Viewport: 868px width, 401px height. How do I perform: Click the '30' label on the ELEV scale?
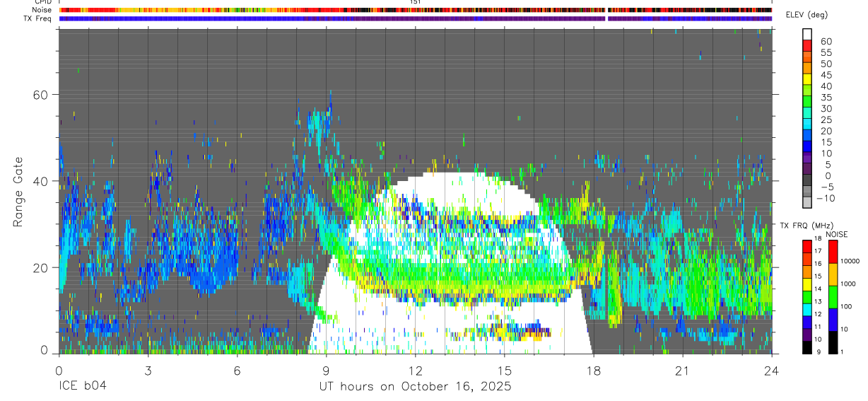pyautogui.click(x=826, y=109)
